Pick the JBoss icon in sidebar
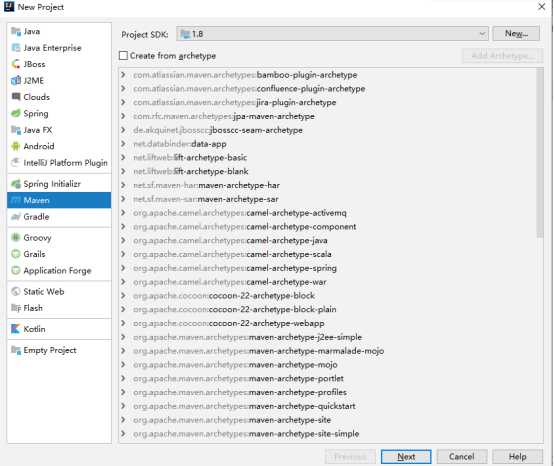This screenshot has height=466, width=554. (x=16, y=64)
